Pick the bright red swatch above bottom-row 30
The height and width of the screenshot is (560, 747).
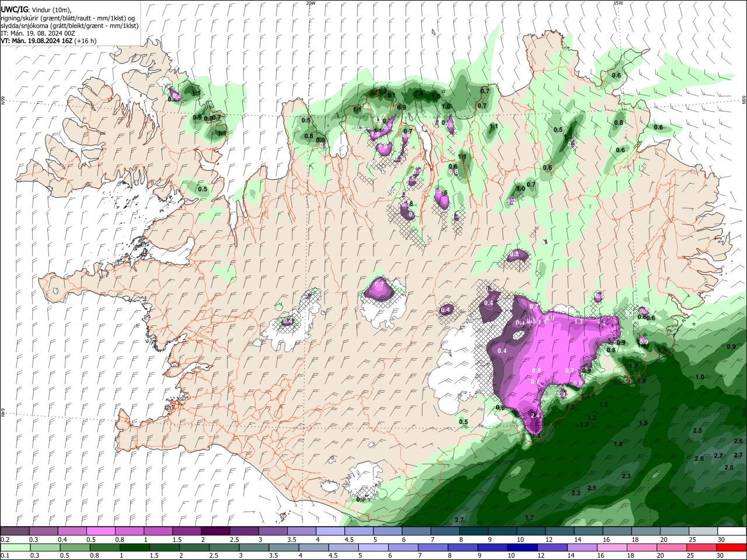pos(732,547)
